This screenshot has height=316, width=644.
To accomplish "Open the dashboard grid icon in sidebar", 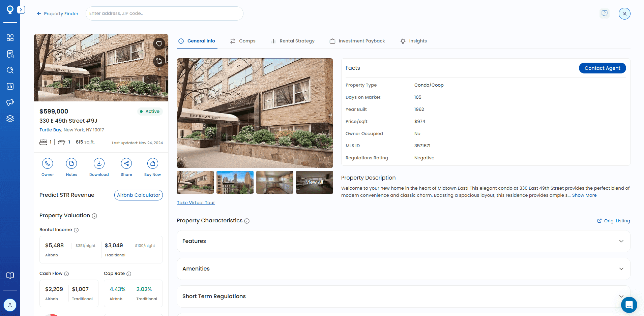I will pos(10,38).
